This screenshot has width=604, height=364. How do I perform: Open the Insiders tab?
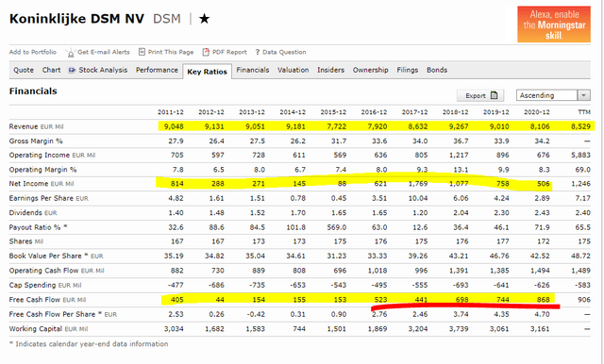(x=330, y=70)
